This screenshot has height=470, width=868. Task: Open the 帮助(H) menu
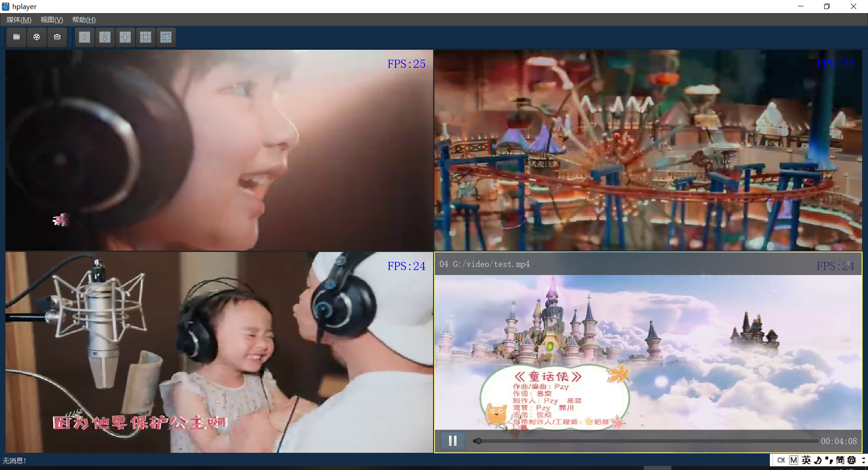point(83,19)
